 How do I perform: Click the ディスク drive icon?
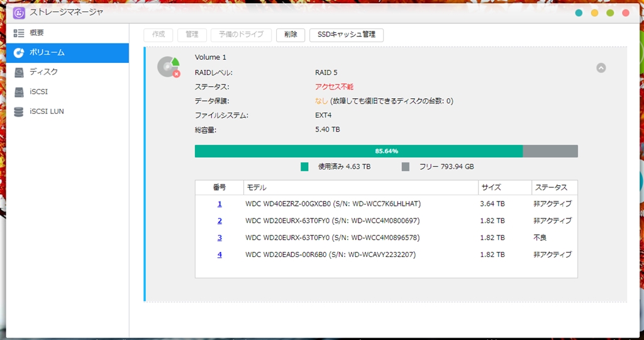[19, 72]
